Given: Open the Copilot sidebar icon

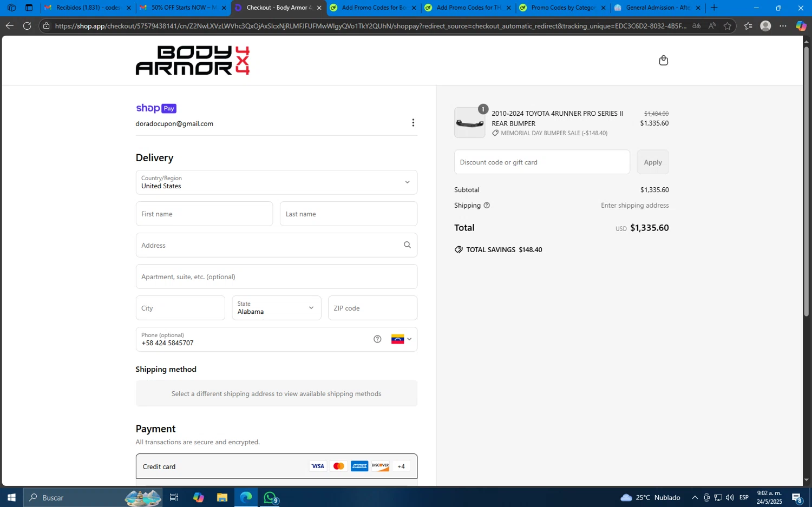Looking at the screenshot, I should [x=801, y=26].
